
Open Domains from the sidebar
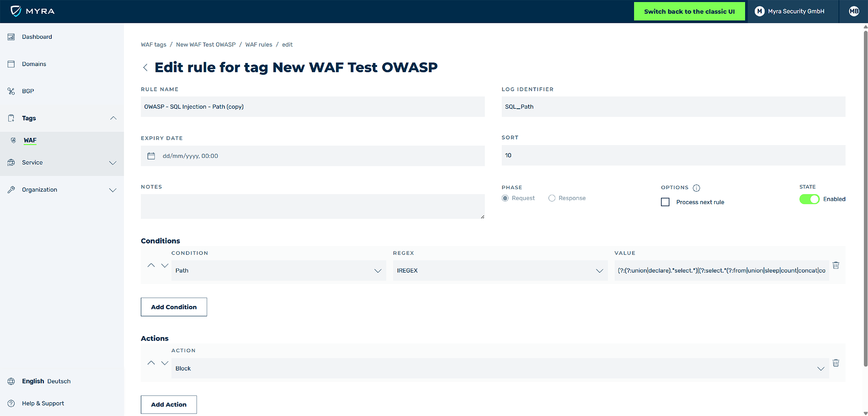click(x=34, y=64)
